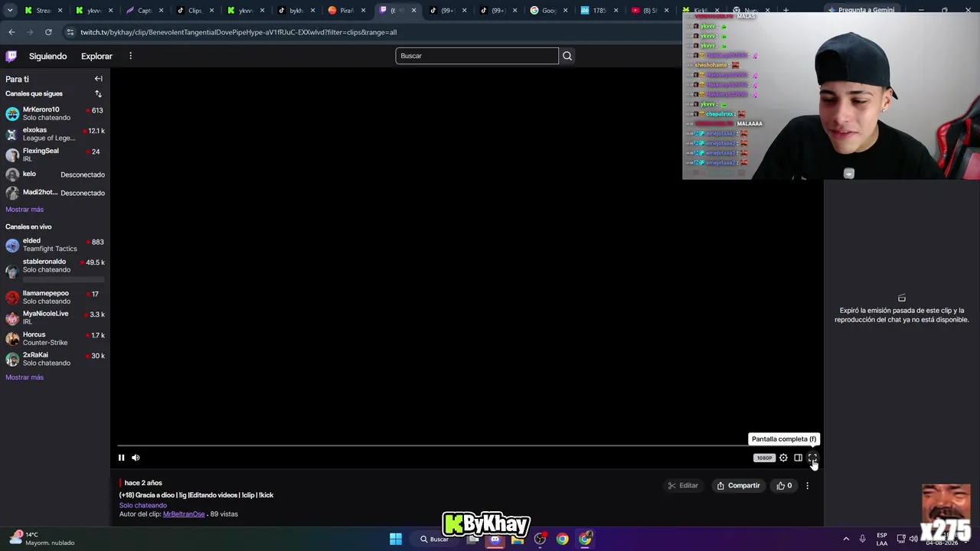Open OBS Studio from the taskbar
The image size is (980, 551).
[x=540, y=539]
